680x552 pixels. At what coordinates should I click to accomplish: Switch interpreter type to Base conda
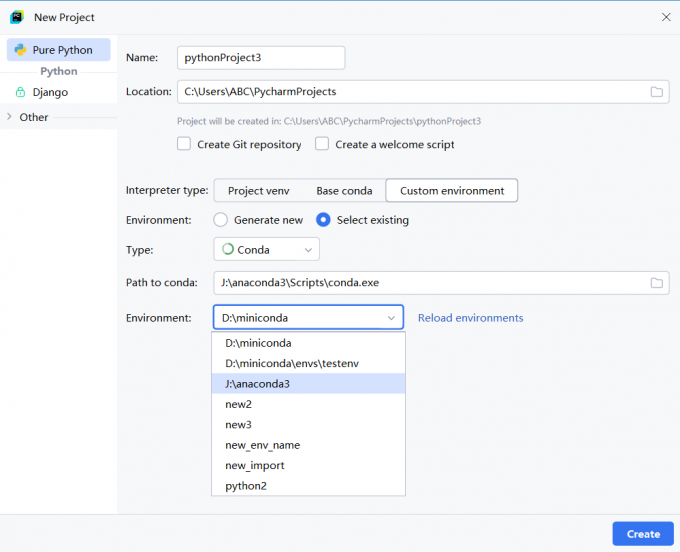344,191
